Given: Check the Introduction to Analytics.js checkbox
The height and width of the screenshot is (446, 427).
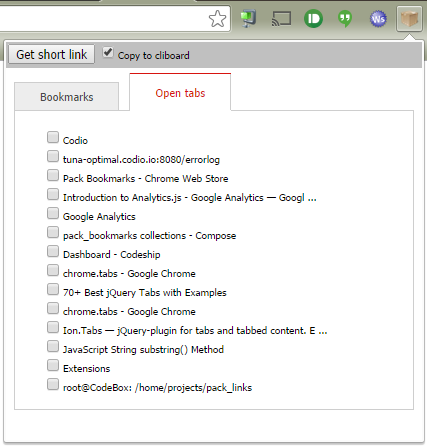Looking at the screenshot, I should (53, 194).
